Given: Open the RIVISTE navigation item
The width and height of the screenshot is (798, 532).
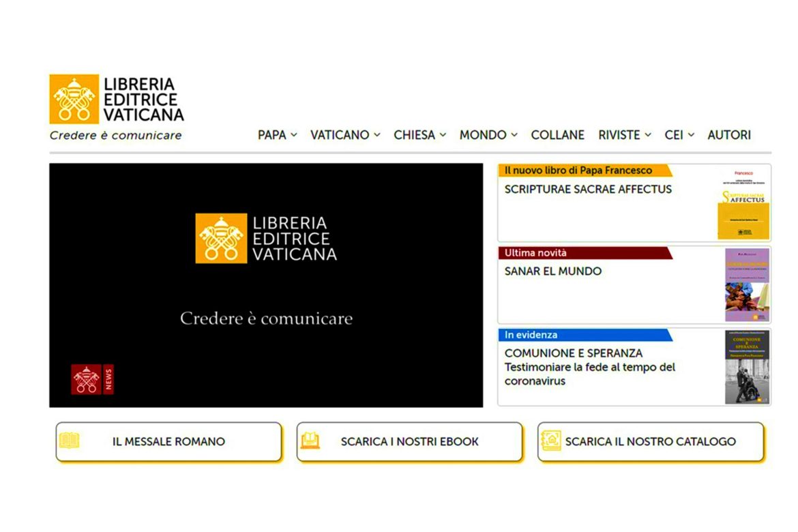Looking at the screenshot, I should click(619, 135).
